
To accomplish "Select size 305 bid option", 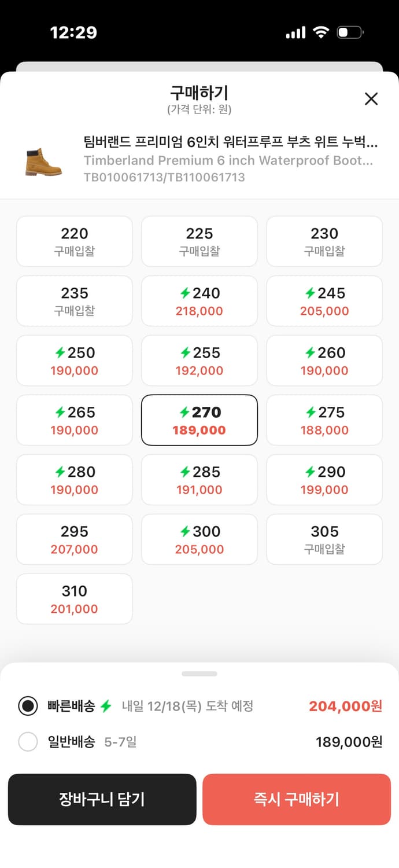I will (x=324, y=539).
